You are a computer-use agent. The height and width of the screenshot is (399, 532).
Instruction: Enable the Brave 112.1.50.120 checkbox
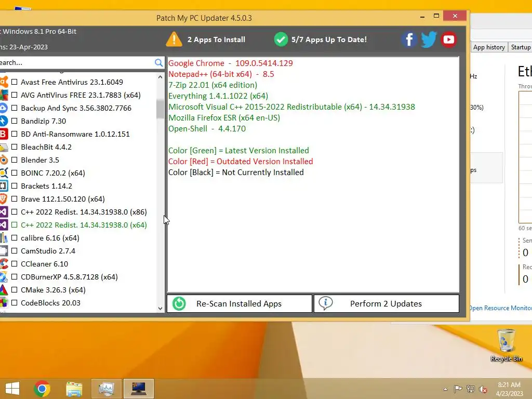pos(14,199)
